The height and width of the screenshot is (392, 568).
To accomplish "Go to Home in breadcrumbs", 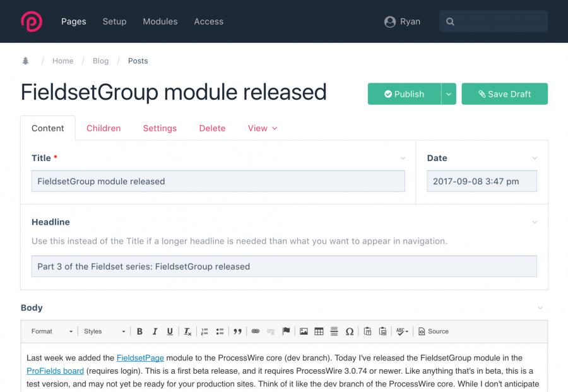I will tap(62, 61).
